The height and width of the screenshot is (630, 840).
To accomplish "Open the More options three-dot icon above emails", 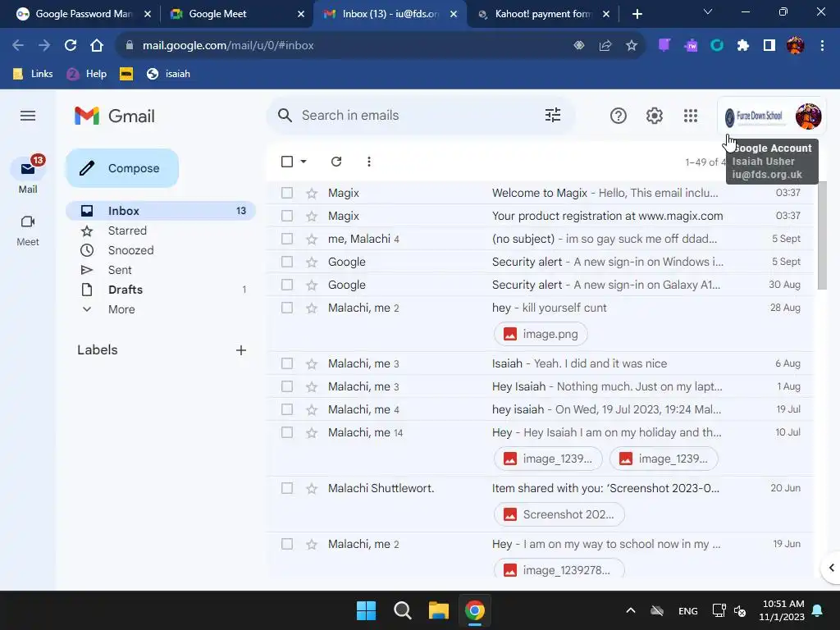I will 368,162.
